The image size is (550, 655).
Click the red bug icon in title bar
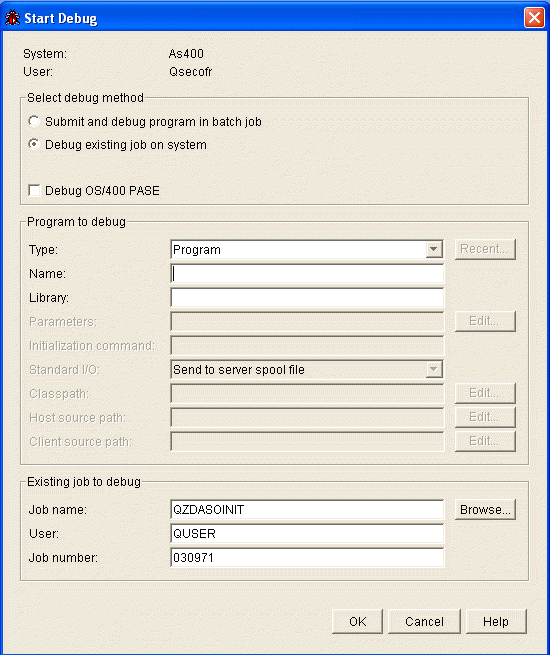point(12,18)
